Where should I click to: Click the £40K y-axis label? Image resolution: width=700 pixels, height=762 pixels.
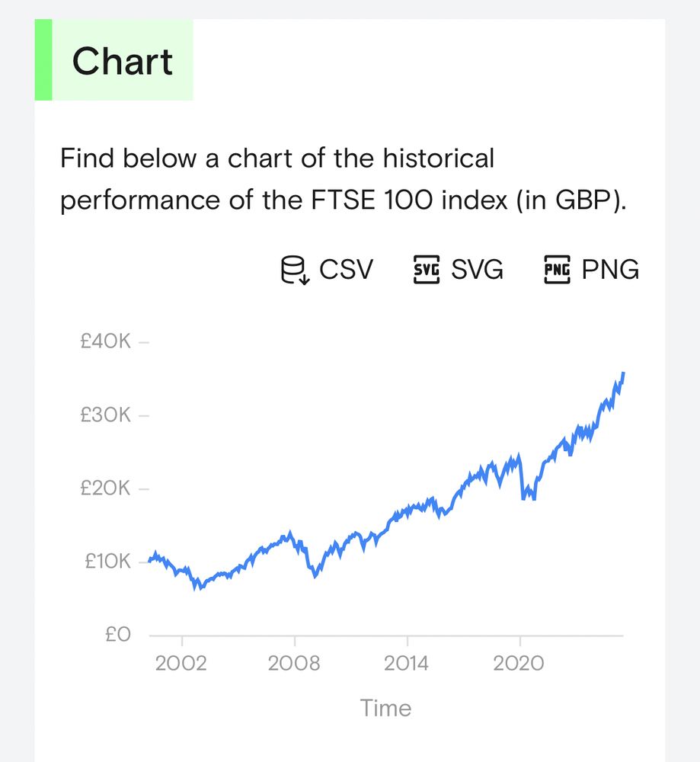click(x=105, y=342)
